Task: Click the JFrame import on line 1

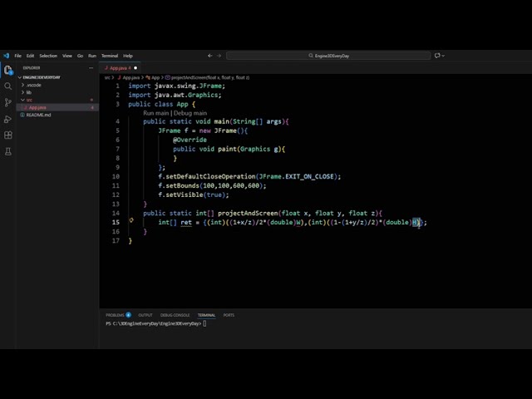Action: [210, 86]
